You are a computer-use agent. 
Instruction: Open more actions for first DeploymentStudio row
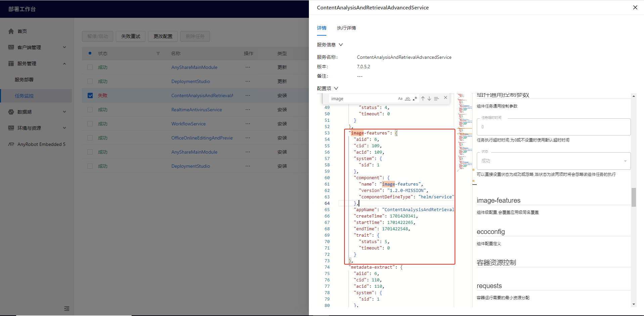pyautogui.click(x=248, y=81)
